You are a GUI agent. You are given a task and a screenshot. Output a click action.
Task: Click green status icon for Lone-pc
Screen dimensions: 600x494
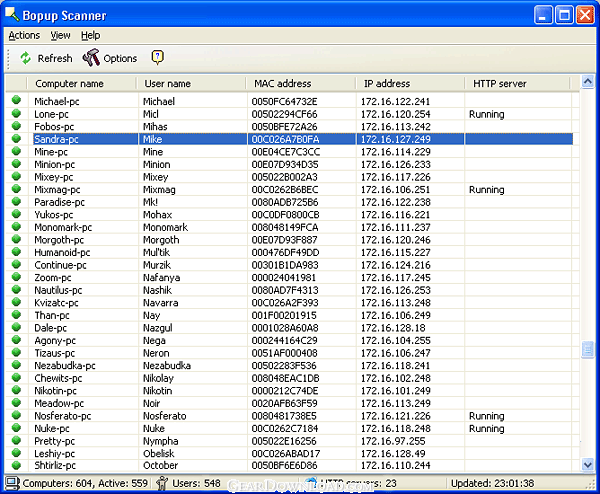click(16, 113)
